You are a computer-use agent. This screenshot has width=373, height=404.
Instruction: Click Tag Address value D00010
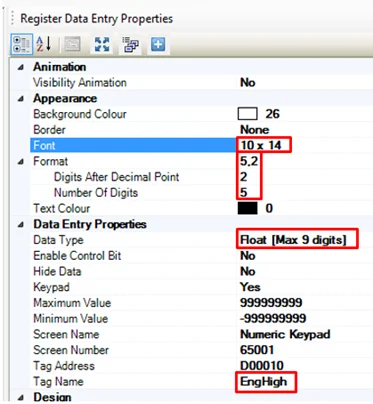262,366
